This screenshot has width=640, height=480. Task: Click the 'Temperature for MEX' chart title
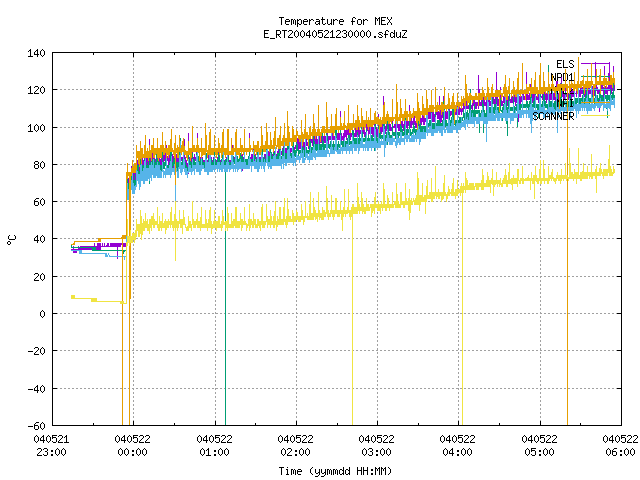coord(335,21)
